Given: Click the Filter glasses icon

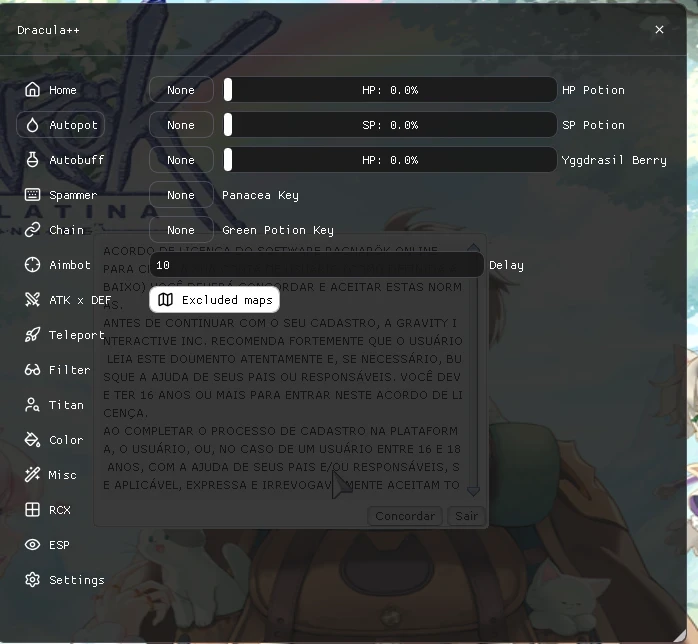Looking at the screenshot, I should tap(32, 370).
